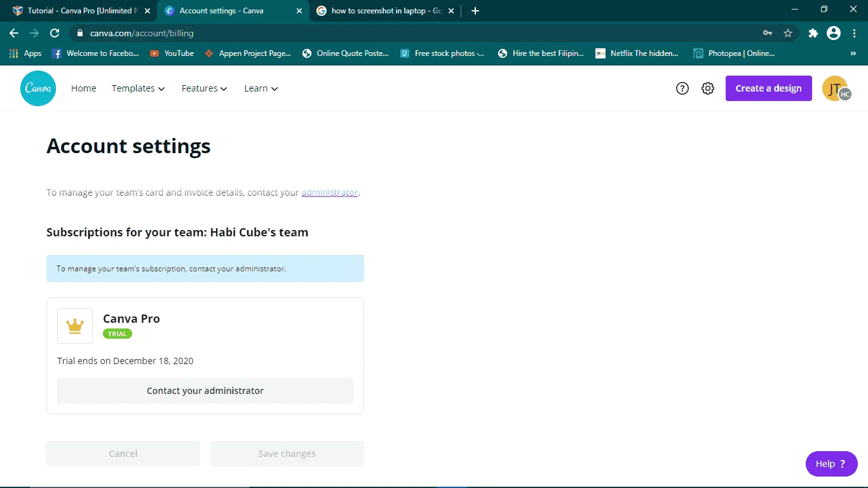Click the Create a design button
868x488 pixels.
coord(769,88)
